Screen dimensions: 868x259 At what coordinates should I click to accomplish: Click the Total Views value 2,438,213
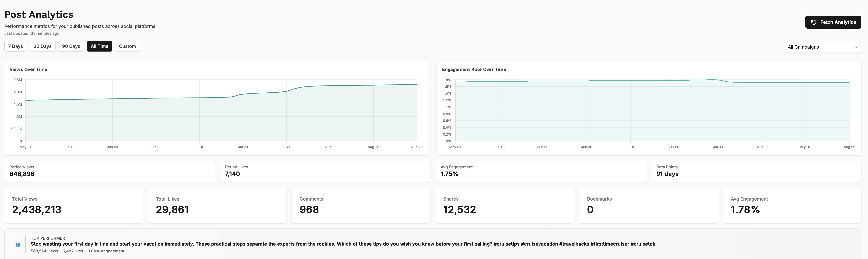point(37,210)
